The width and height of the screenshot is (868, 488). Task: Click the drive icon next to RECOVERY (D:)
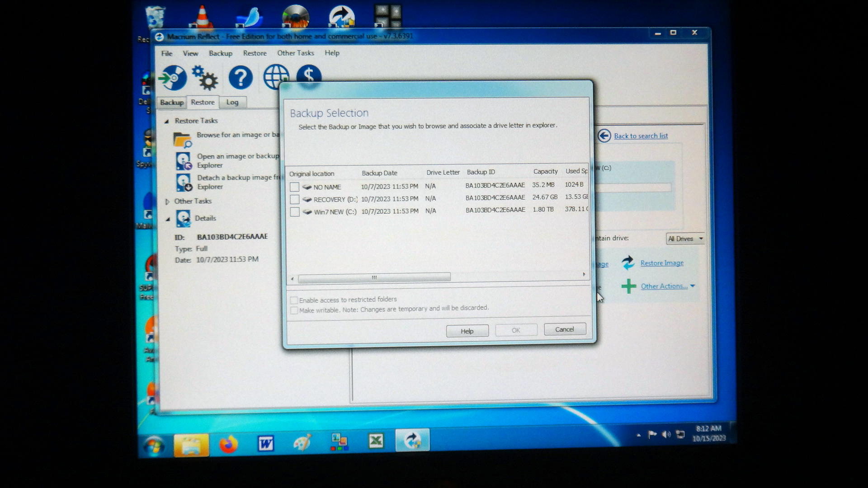click(307, 199)
